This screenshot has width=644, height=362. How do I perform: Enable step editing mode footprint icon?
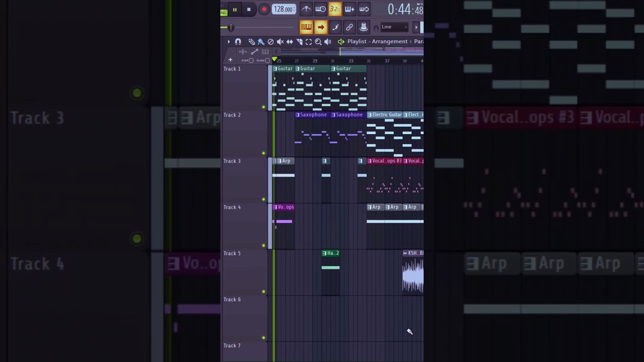[335, 27]
